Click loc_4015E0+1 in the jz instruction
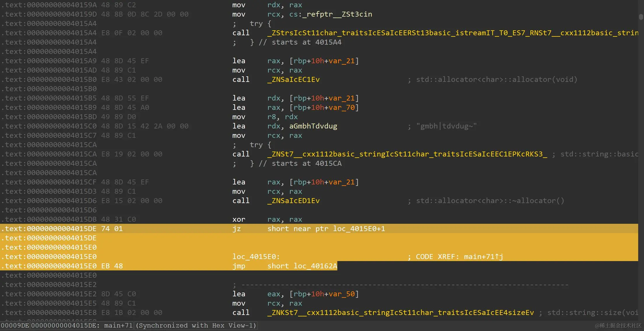 (359, 229)
